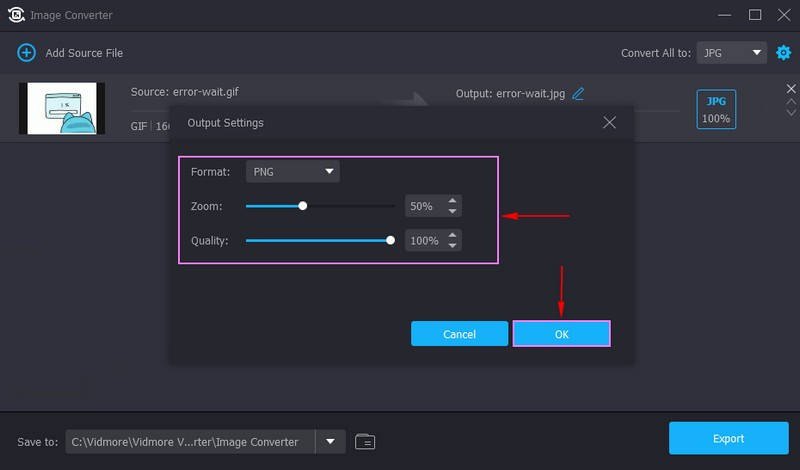Click the Image Converter app logo
The width and height of the screenshot is (800, 470).
(x=16, y=15)
